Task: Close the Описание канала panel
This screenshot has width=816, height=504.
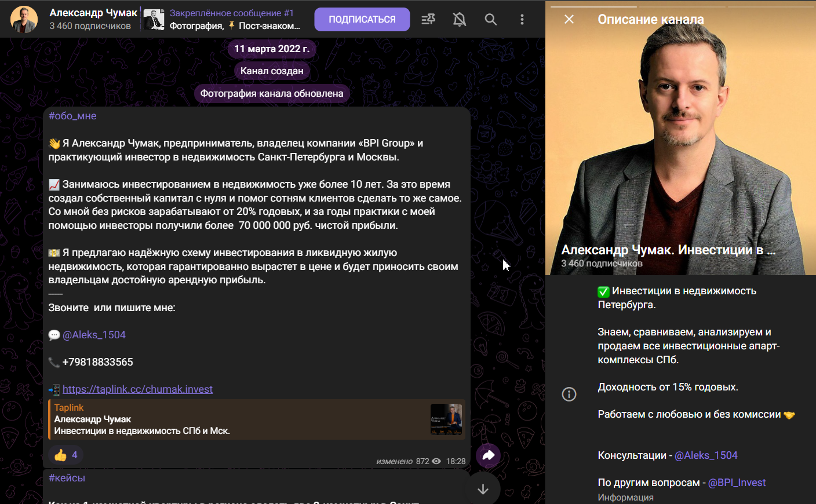Action: 569,19
